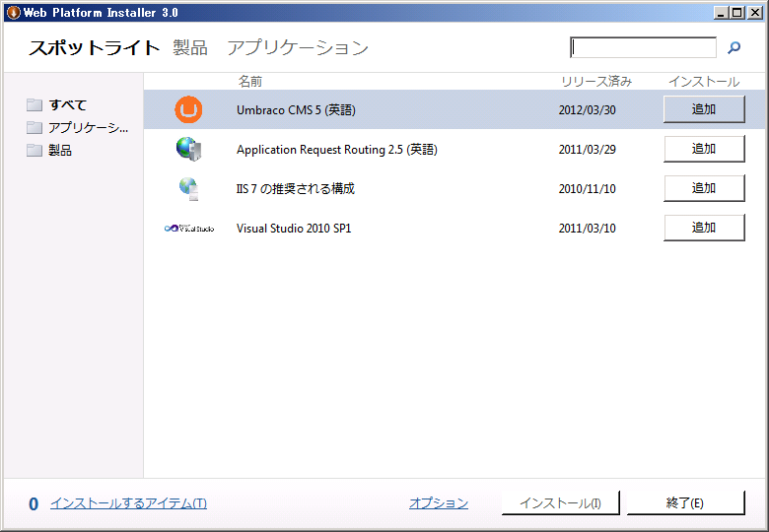
Task: Switch to the スポットライト tab
Action: coord(95,48)
